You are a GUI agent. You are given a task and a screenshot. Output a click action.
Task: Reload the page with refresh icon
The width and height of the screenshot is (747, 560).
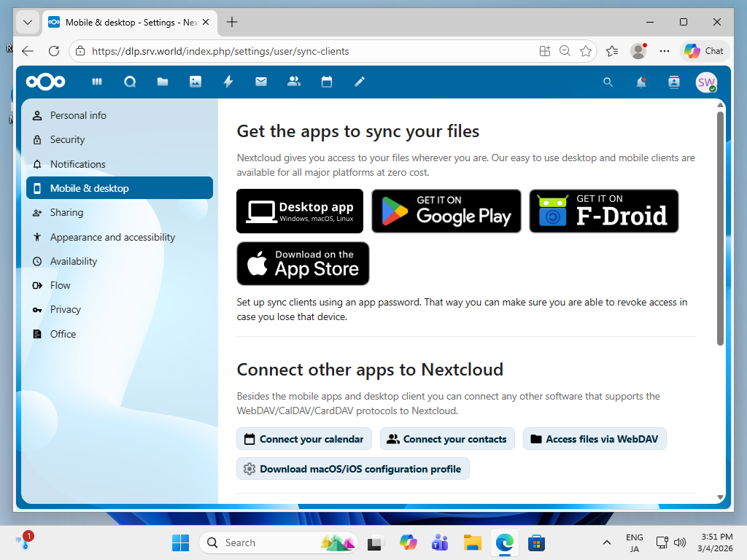click(x=54, y=51)
